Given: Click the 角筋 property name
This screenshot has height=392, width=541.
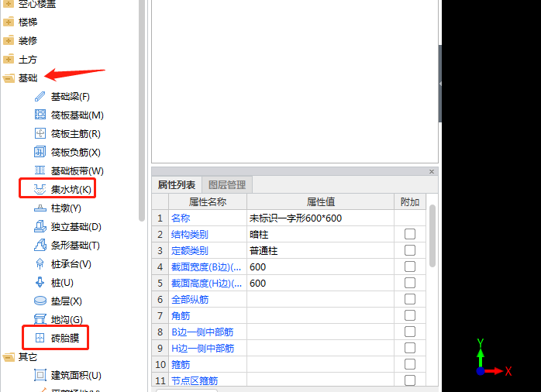Looking at the screenshot, I should coord(181,316).
